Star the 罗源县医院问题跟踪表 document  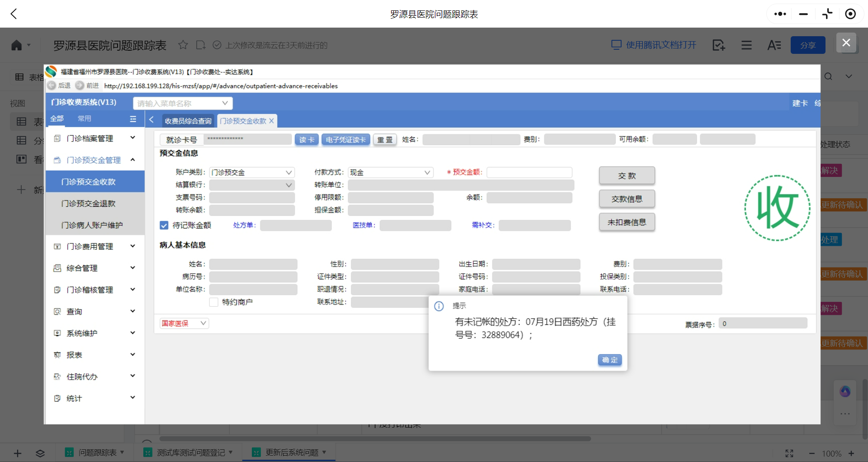(183, 45)
